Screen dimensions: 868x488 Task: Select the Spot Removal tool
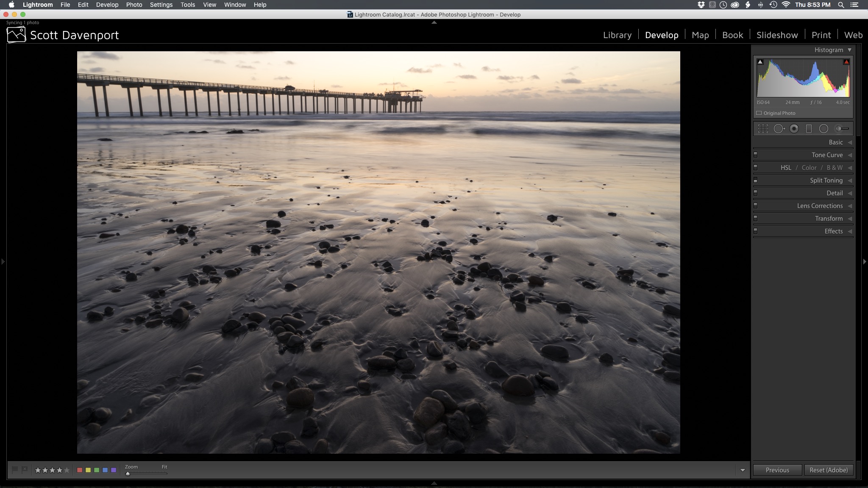point(779,129)
